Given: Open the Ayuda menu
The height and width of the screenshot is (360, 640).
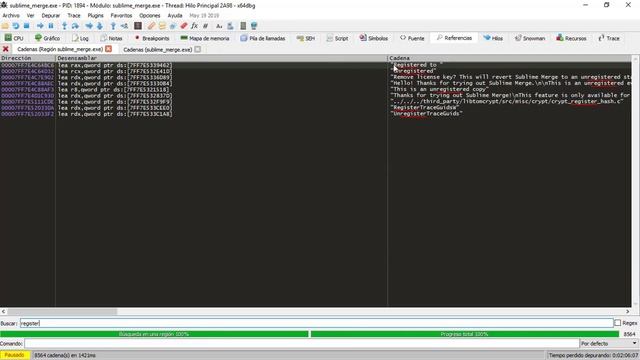Looking at the screenshot, I should point(175,16).
